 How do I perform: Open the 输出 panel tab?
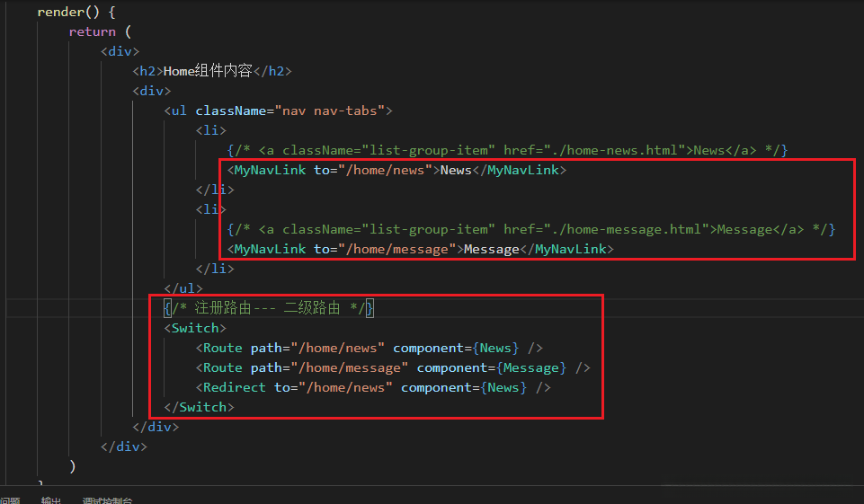tap(50, 500)
